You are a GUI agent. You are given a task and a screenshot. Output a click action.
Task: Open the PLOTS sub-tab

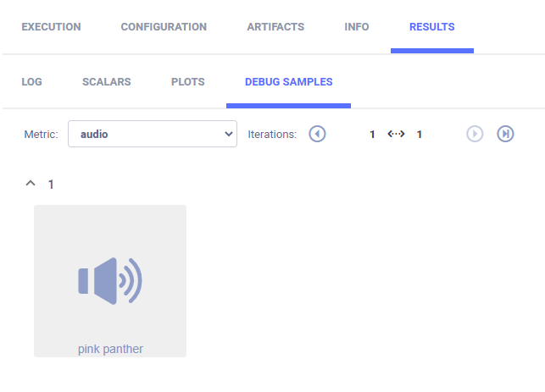tap(187, 82)
